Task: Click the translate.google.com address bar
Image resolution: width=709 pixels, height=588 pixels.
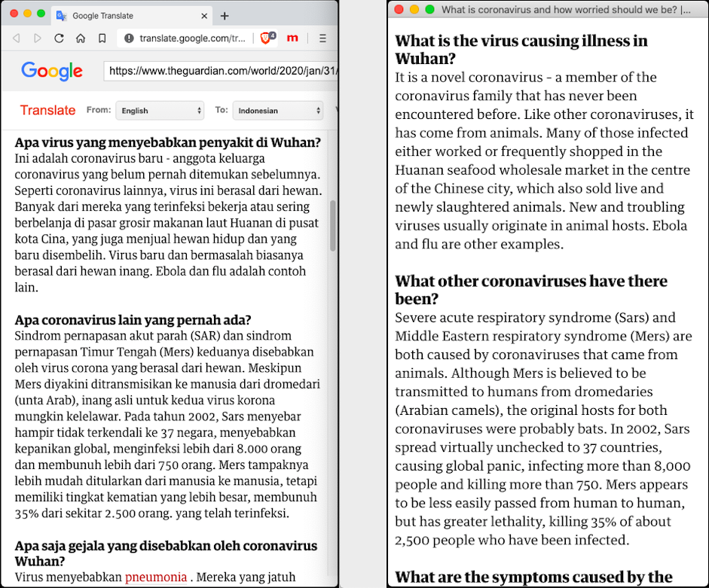Action: pos(193,38)
